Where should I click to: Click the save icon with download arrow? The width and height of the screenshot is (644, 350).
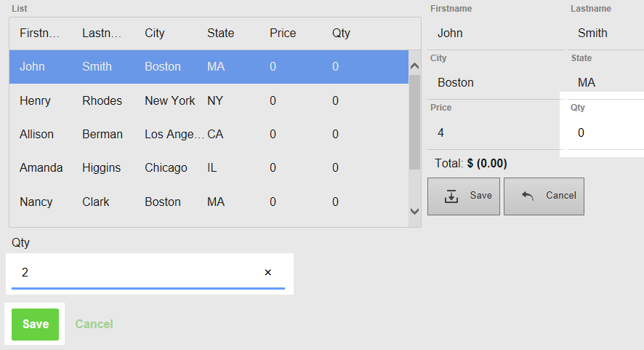(x=451, y=196)
